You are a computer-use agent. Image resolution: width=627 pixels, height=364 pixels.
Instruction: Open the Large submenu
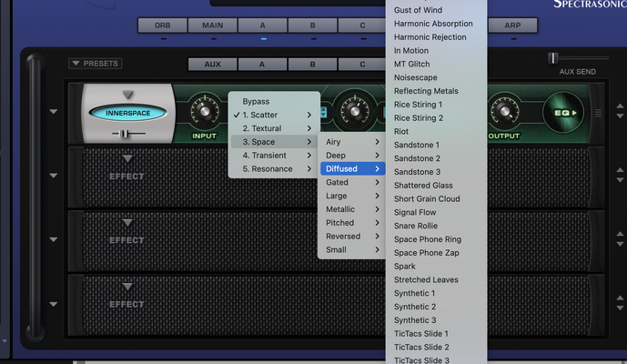pyautogui.click(x=352, y=196)
